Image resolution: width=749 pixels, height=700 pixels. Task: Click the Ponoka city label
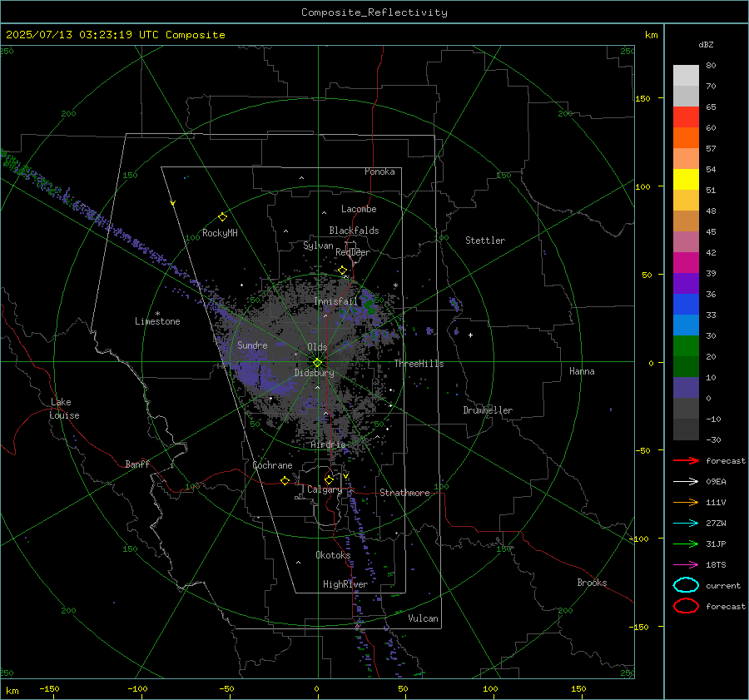[379, 171]
